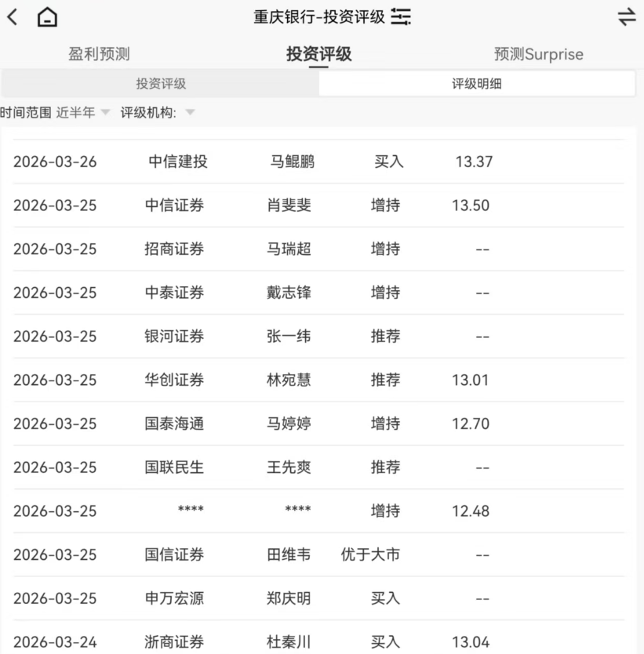
Task: Select the 申万宏源 买入 row
Action: 322,598
